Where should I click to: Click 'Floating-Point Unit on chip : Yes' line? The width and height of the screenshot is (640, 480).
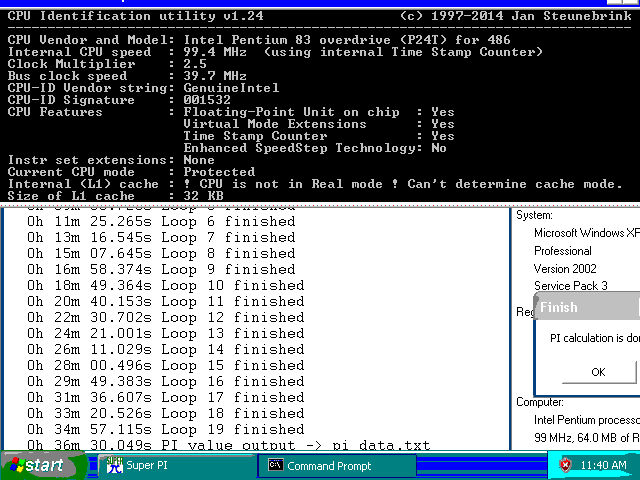pos(319,112)
